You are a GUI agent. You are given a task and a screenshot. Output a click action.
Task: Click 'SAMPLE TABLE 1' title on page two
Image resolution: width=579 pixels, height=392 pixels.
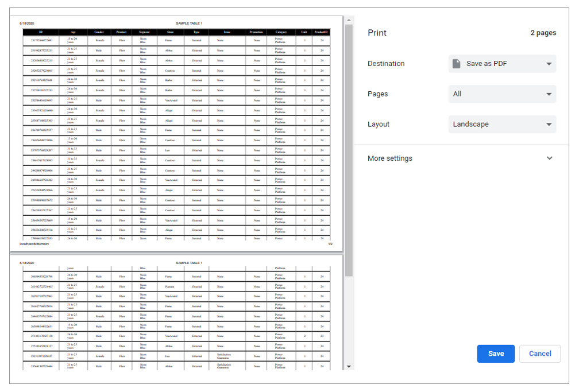click(189, 263)
